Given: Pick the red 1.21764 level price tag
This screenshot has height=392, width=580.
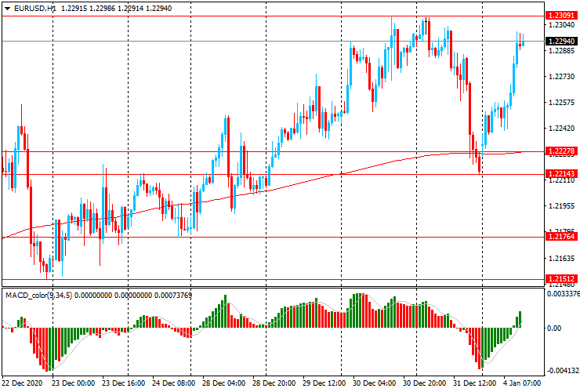Looking at the screenshot, I should [x=561, y=237].
